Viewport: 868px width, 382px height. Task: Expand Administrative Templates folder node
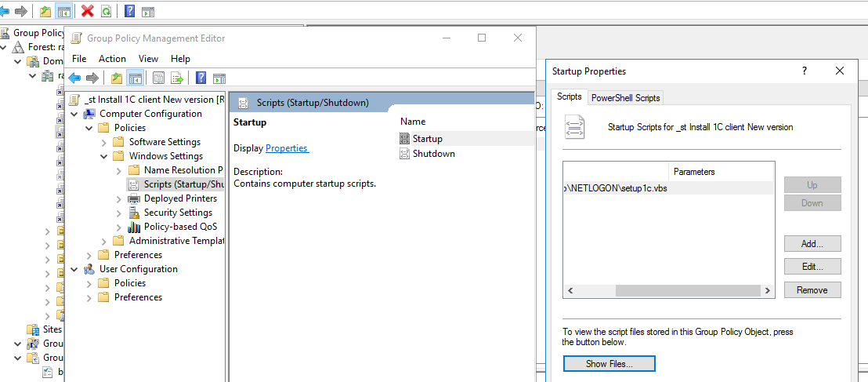click(x=104, y=241)
